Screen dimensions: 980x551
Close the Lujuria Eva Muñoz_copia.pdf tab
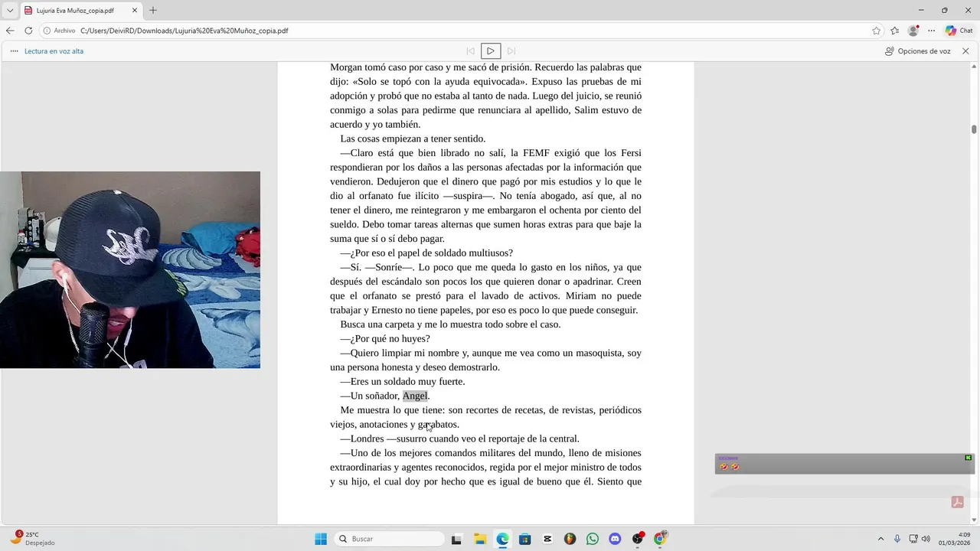pos(135,10)
